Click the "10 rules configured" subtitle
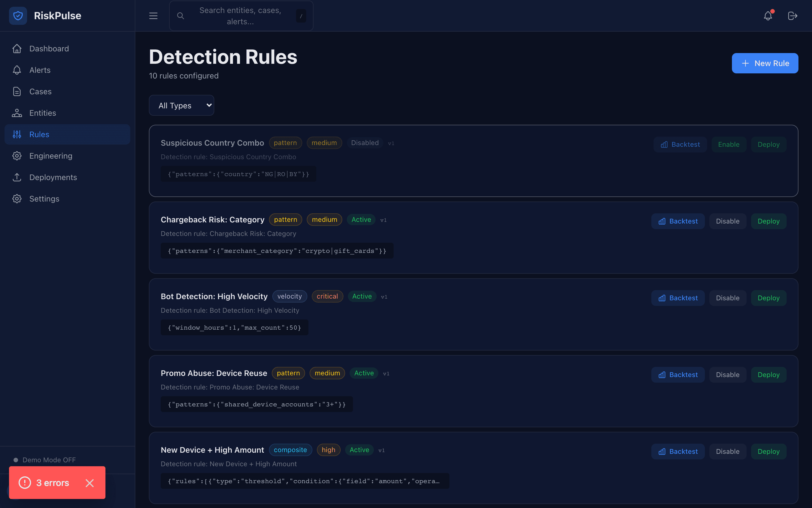 coord(184,76)
